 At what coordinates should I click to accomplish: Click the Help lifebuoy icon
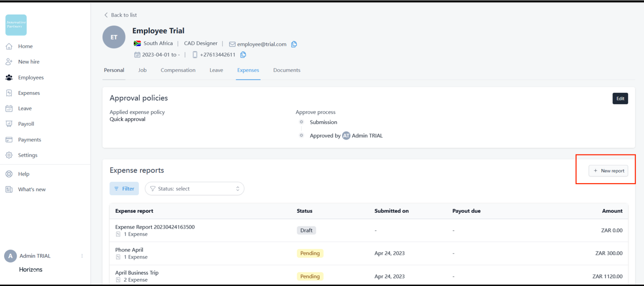point(9,174)
